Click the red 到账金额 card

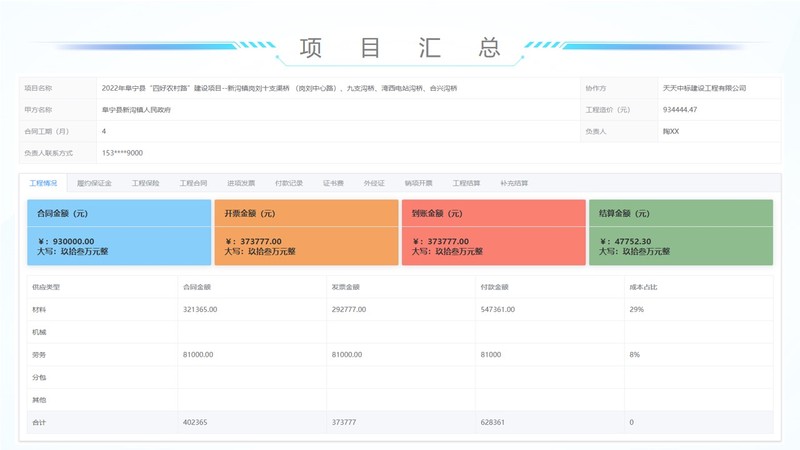click(493, 232)
